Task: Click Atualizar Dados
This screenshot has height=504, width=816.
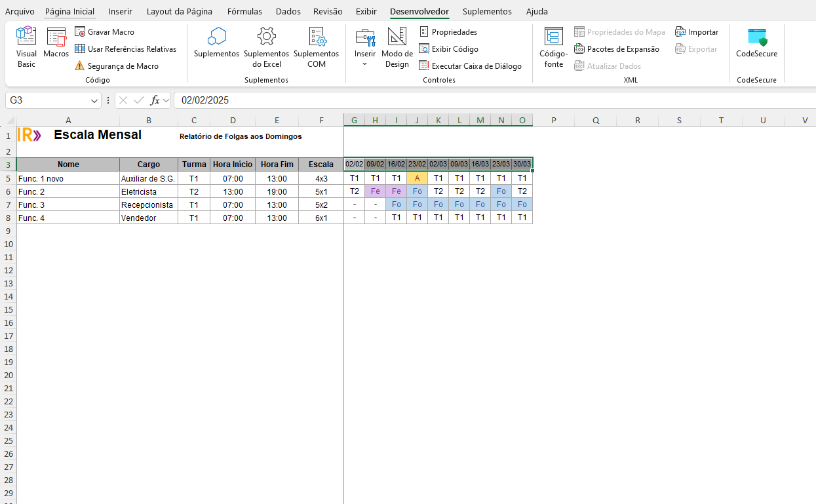Action: click(x=608, y=66)
